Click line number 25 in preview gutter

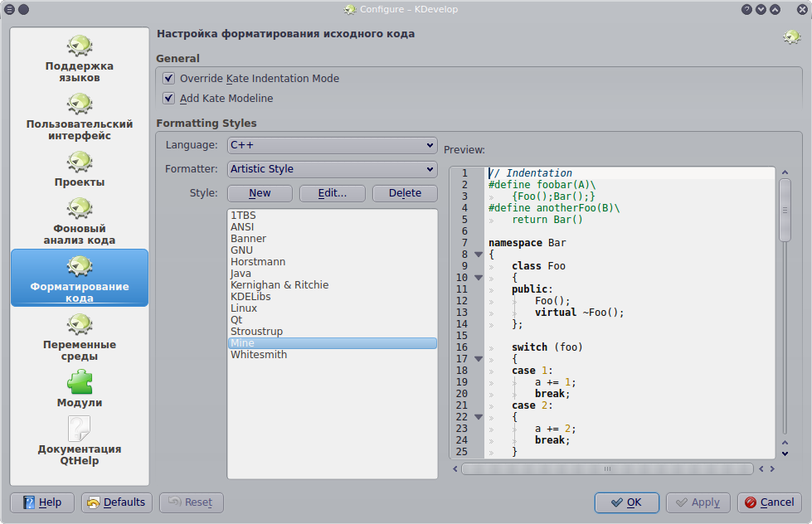462,452
